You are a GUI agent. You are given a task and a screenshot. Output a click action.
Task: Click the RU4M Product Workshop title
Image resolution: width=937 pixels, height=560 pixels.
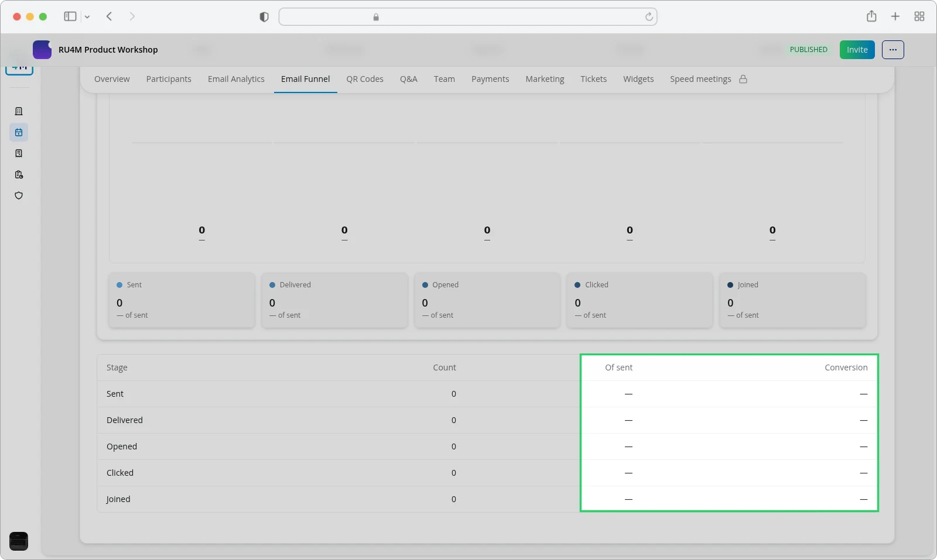pyautogui.click(x=108, y=50)
